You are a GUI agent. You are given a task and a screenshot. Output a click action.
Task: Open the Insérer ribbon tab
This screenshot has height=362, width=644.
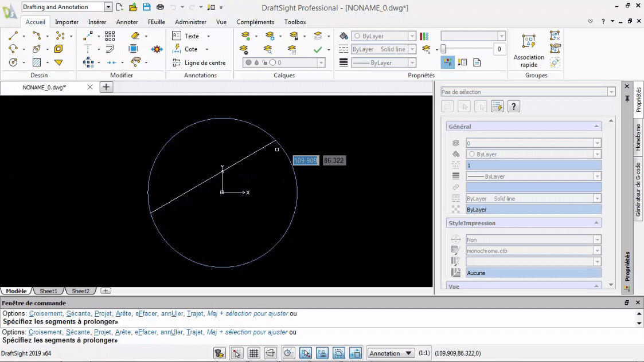pos(97,22)
